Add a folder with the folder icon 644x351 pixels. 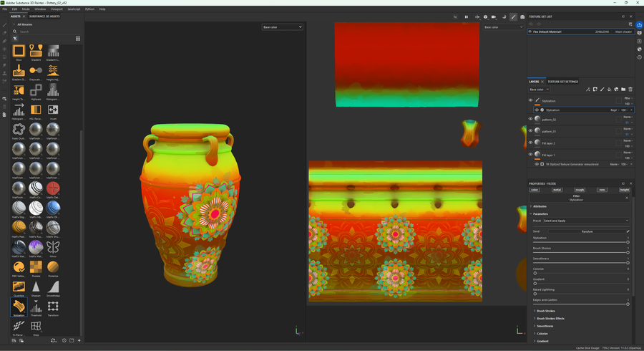coord(623,90)
